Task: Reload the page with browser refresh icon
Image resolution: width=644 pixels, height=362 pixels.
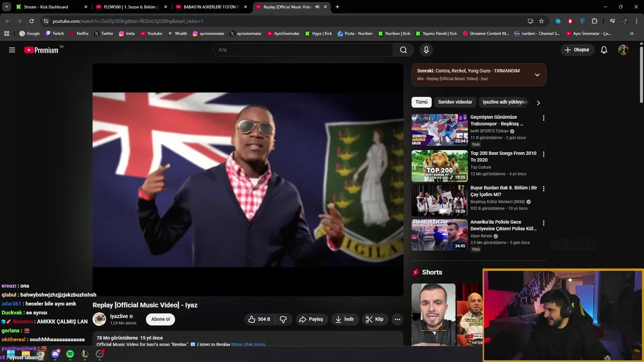Action: tap(31, 21)
